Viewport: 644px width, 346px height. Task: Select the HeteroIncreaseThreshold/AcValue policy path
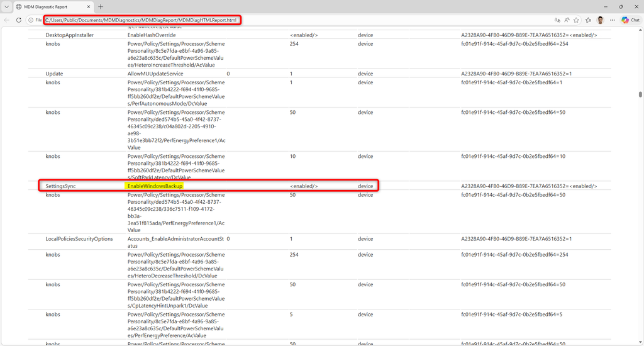(x=176, y=54)
